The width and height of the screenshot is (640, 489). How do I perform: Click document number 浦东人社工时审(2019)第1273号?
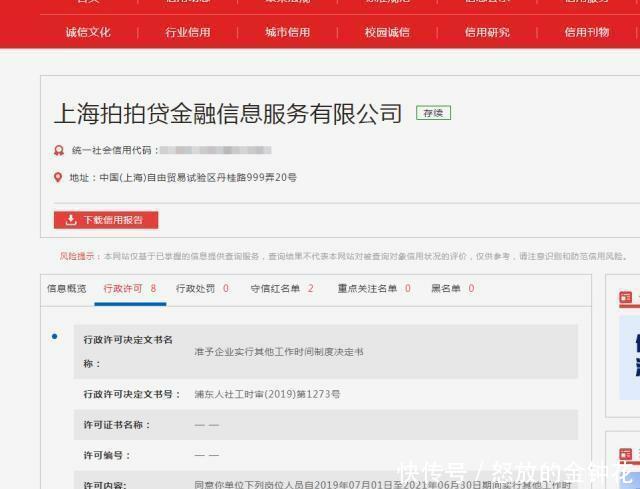point(267,394)
